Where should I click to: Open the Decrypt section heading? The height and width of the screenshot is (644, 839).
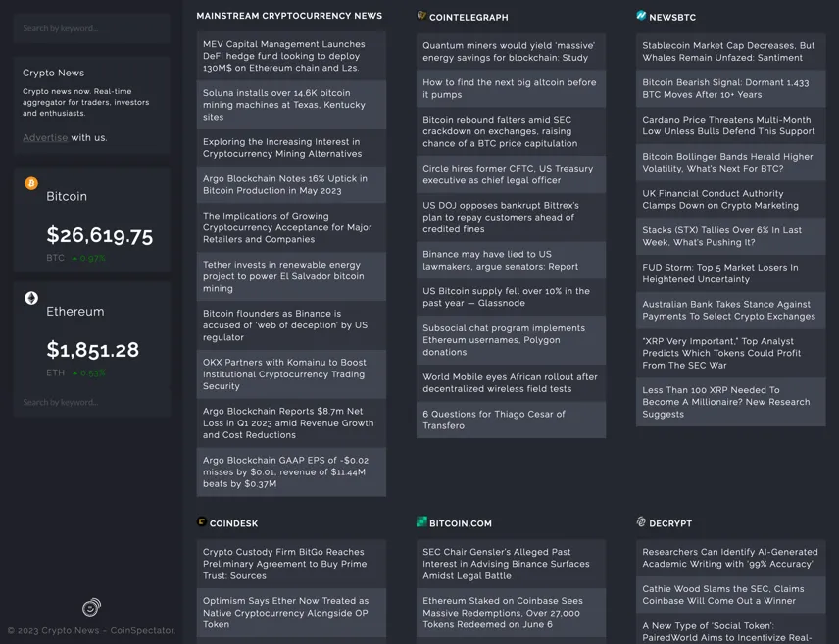point(670,523)
